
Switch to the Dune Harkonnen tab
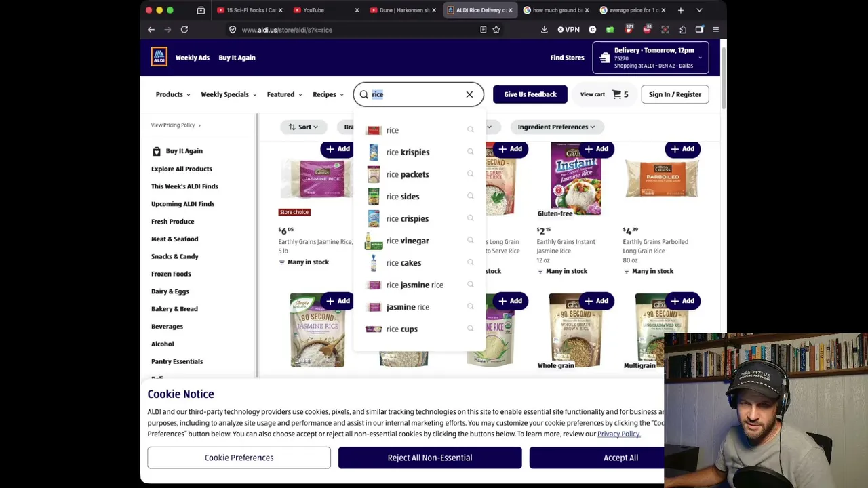pyautogui.click(x=403, y=10)
